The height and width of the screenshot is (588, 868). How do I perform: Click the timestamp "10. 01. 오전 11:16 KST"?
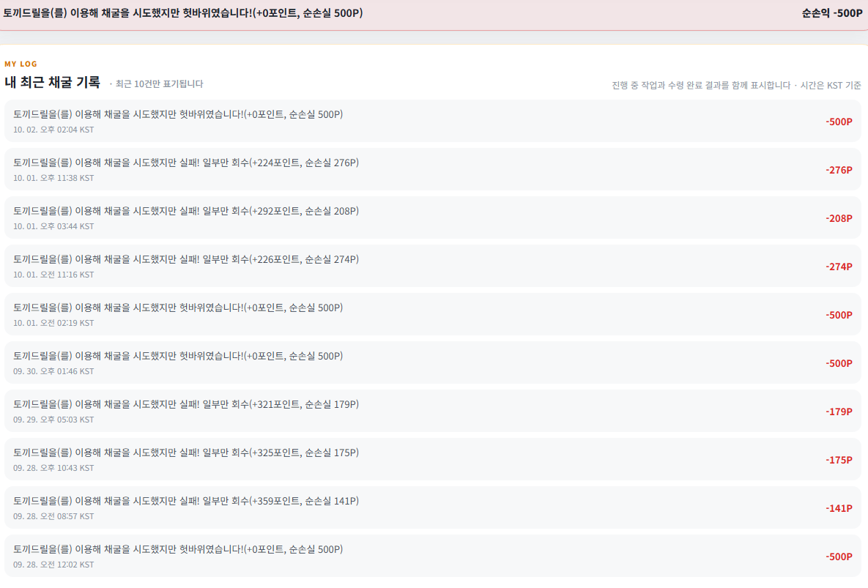point(53,275)
